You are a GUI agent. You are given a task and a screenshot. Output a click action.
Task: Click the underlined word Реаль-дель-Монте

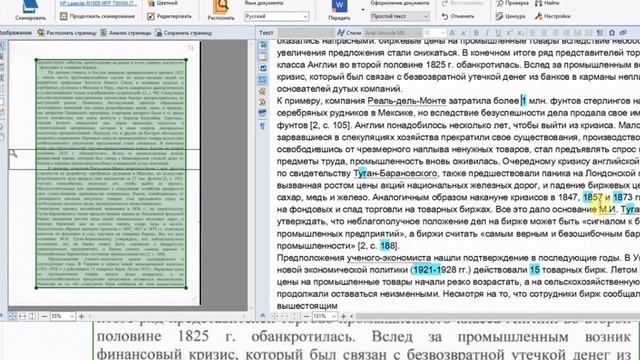point(406,101)
